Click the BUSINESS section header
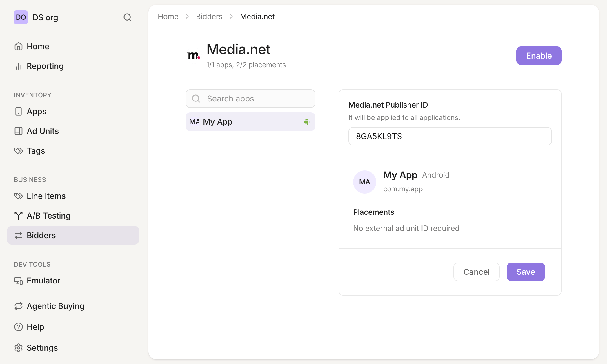607x364 pixels. 30,180
